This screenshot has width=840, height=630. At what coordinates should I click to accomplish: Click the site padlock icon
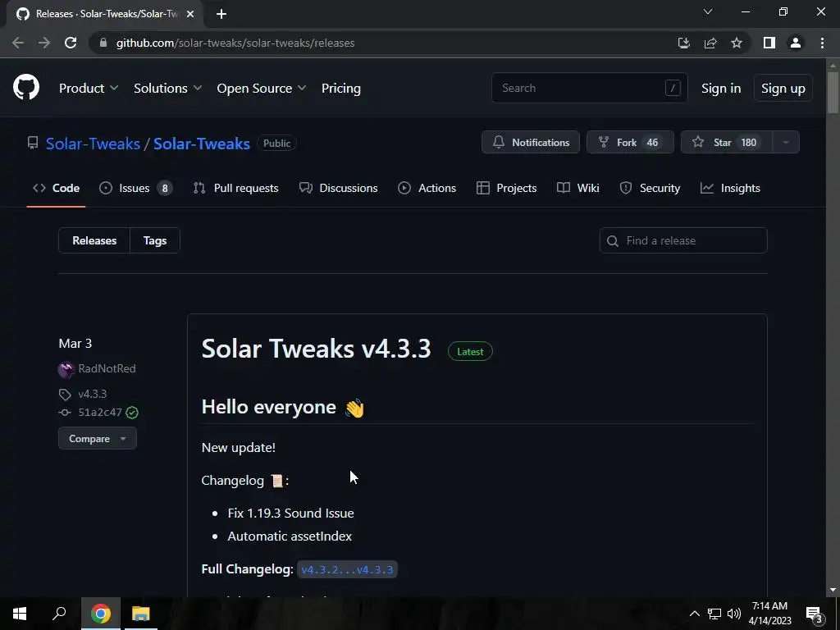coord(103,43)
